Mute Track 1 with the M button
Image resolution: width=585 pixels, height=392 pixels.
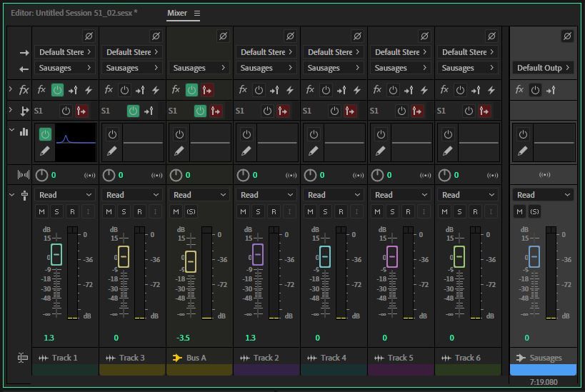tap(41, 212)
